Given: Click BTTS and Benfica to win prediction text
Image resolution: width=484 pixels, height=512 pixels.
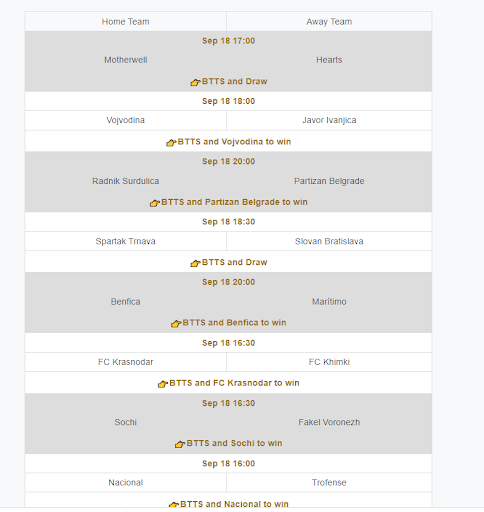Looking at the screenshot, I should pos(234,323).
